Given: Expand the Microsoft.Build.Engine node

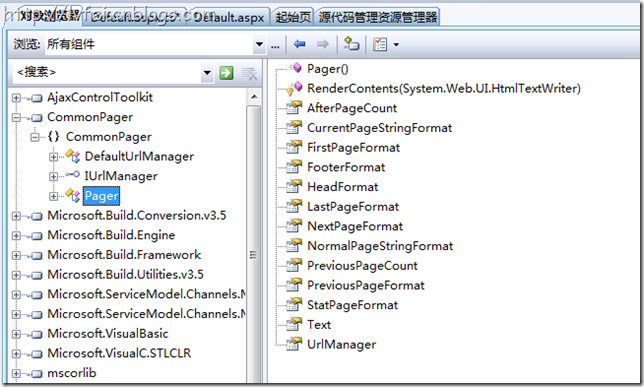Looking at the screenshot, I should point(16,235).
